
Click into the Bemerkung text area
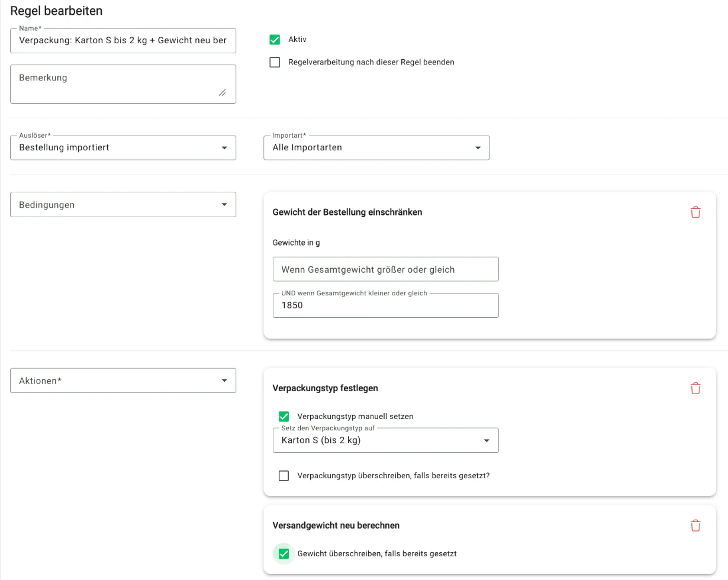[x=123, y=84]
